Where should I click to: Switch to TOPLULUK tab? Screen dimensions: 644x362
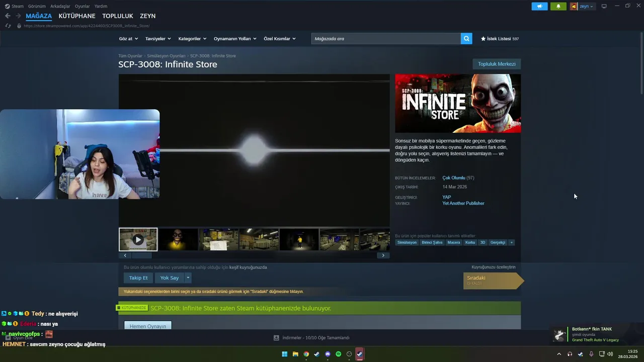pyautogui.click(x=118, y=16)
